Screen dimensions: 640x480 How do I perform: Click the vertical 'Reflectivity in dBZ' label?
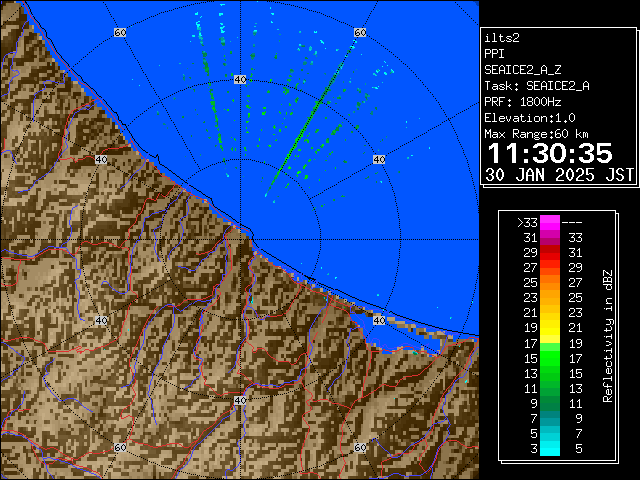pyautogui.click(x=608, y=336)
